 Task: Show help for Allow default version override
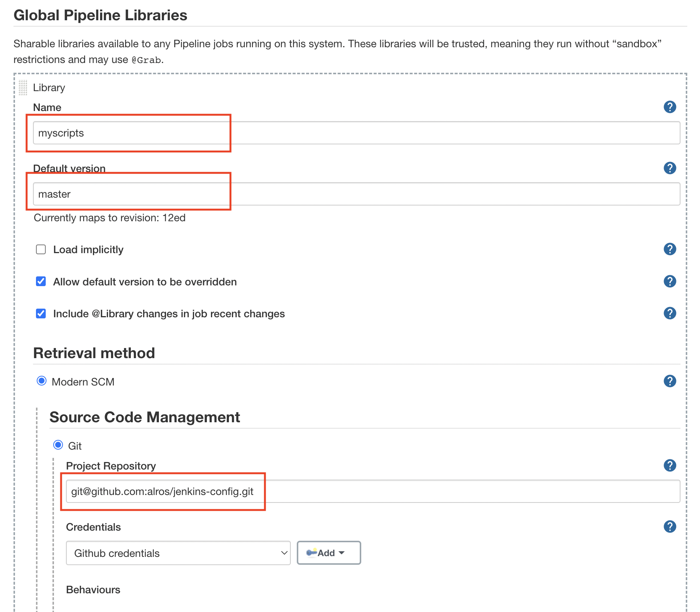(669, 281)
